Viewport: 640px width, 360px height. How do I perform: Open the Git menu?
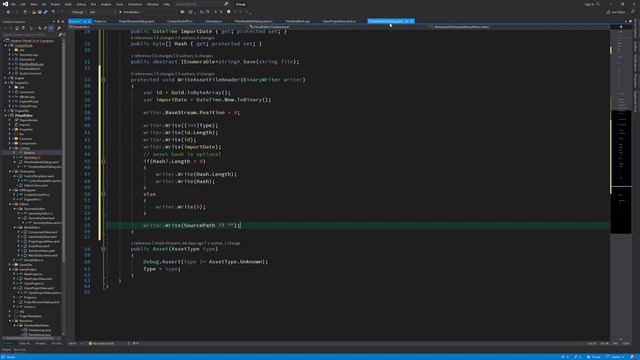tap(44, 4)
